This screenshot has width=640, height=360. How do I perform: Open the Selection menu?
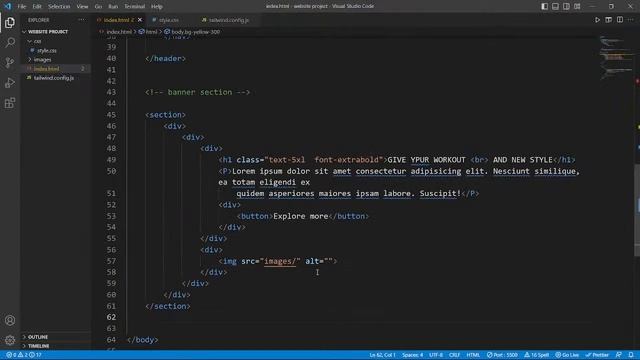click(59, 6)
